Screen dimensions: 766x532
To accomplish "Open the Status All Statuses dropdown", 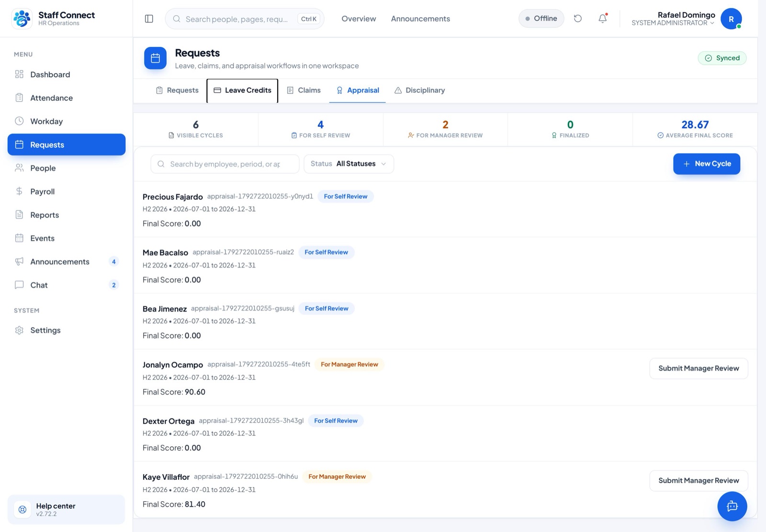I will point(349,164).
